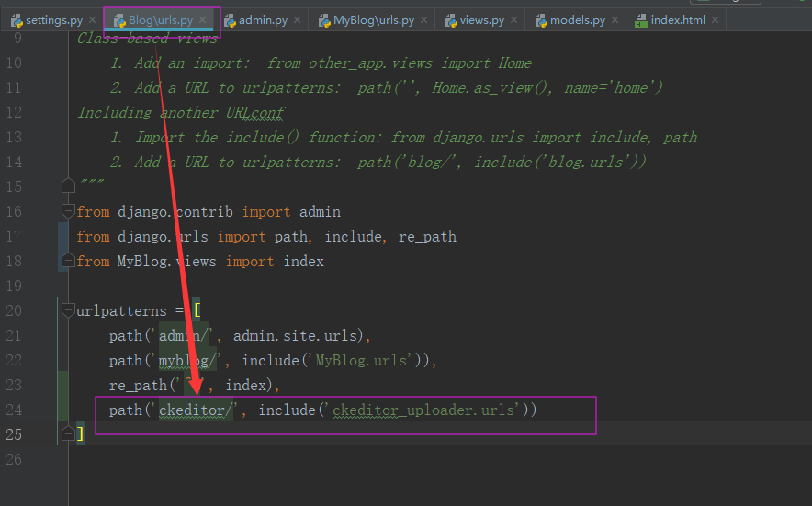Click line number 20 in the gutter
Screen dimensions: 812x506
14,310
